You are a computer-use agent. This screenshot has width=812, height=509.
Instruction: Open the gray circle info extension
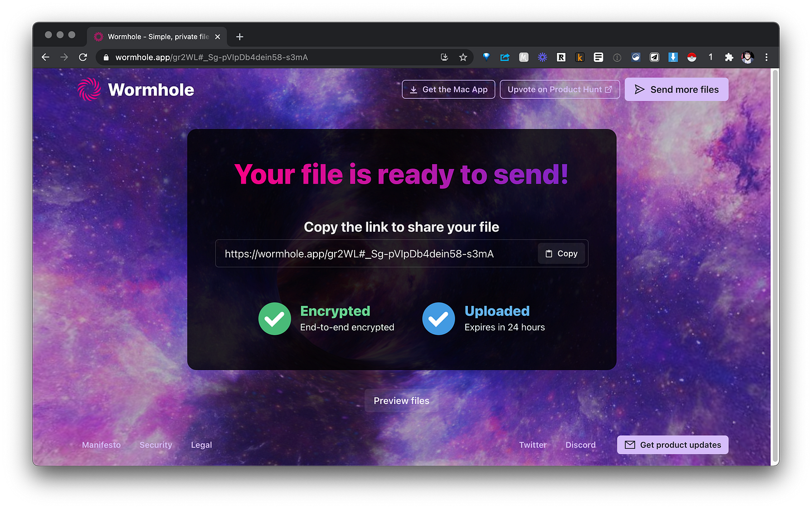tap(617, 57)
